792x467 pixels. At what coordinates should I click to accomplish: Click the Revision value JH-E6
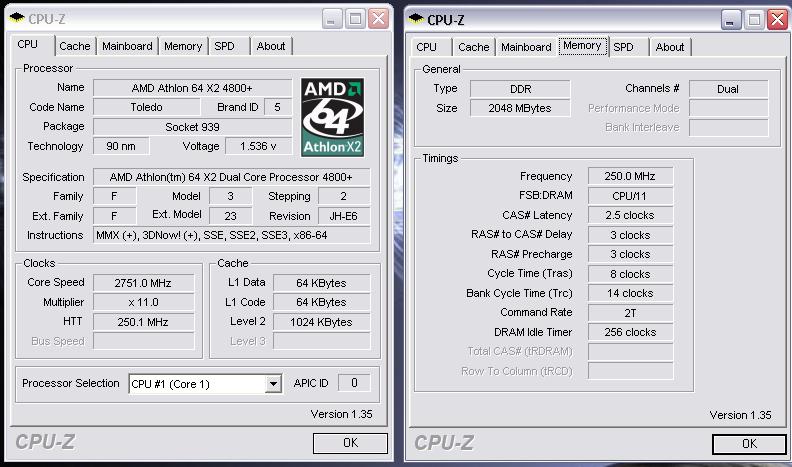pyautogui.click(x=343, y=216)
